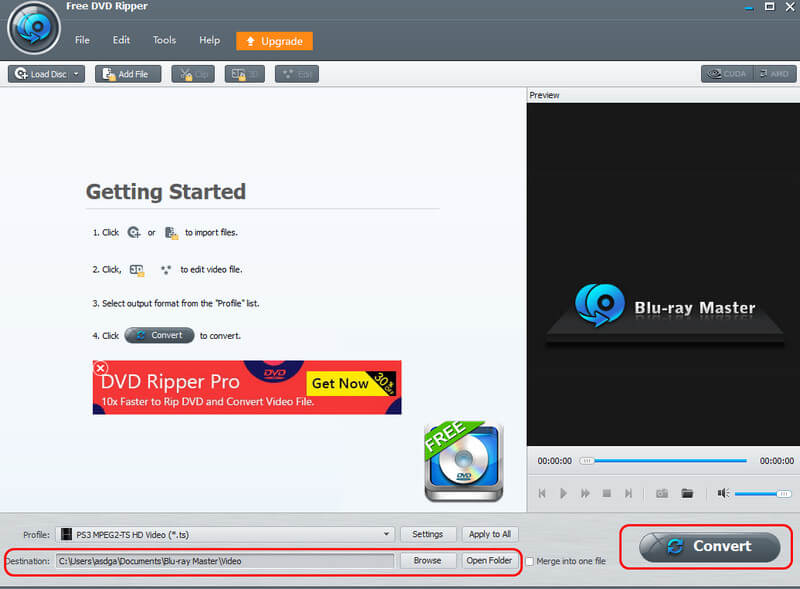Click the Clip scissors toolbar button
This screenshot has width=800, height=589.
(x=193, y=74)
